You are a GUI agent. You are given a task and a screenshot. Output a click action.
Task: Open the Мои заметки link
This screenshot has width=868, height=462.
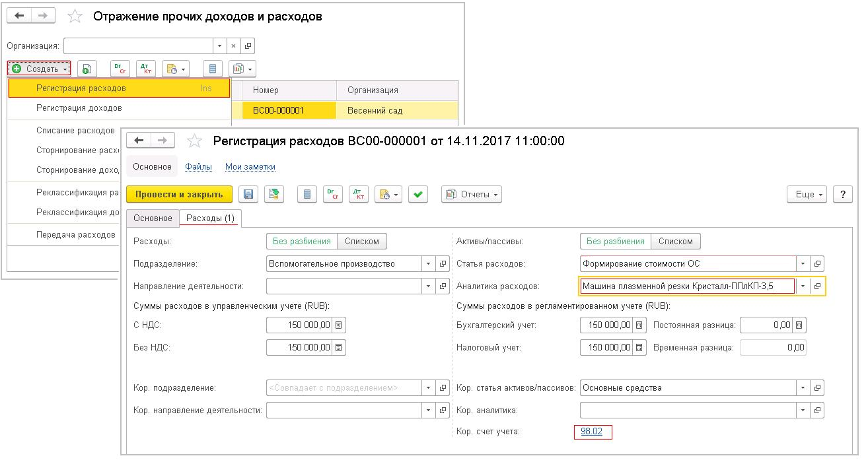point(250,167)
